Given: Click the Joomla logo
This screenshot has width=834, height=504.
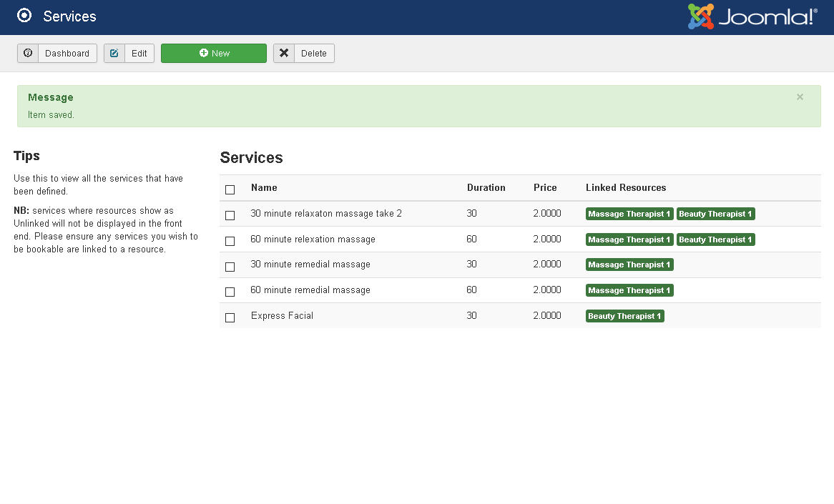Looking at the screenshot, I should pyautogui.click(x=752, y=16).
